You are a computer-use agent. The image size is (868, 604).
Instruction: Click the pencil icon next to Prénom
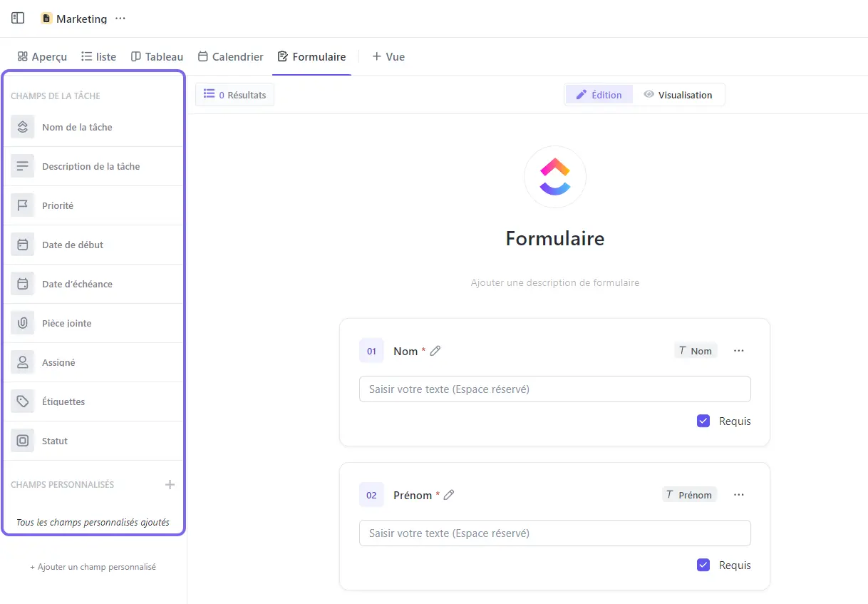coord(449,495)
